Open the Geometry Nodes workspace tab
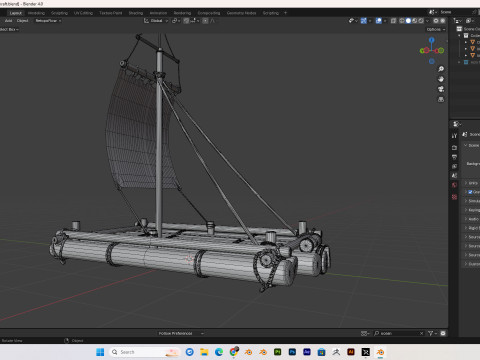 241,13
